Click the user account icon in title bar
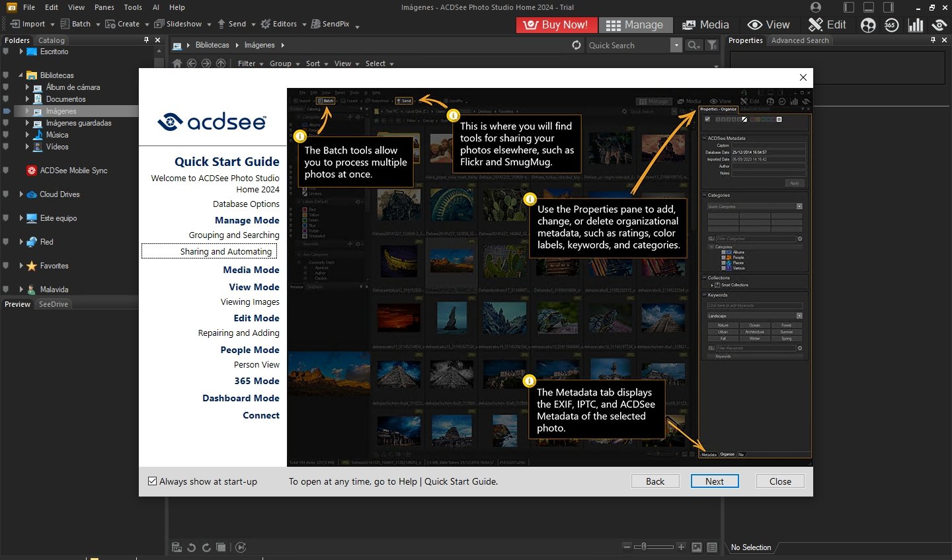The height and width of the screenshot is (560, 952). [x=816, y=7]
